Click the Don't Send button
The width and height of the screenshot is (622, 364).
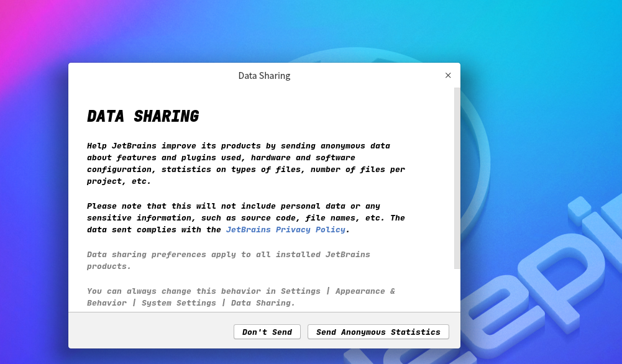[267, 332]
